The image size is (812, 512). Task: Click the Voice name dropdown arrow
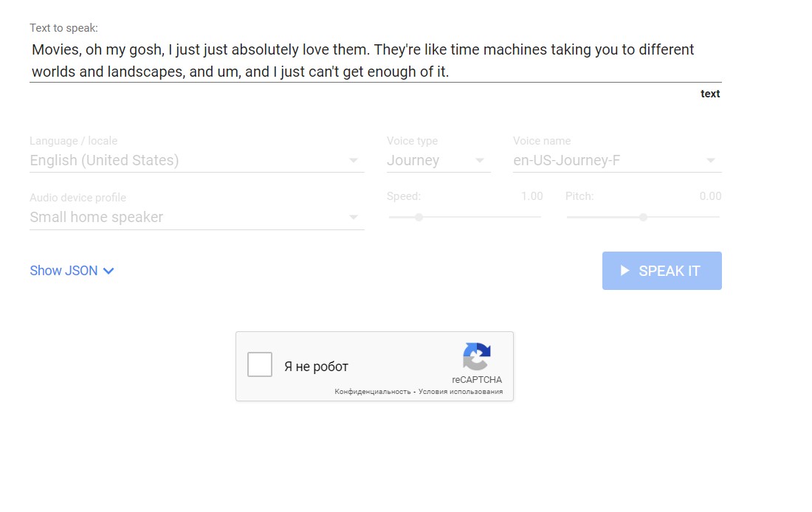tap(711, 161)
